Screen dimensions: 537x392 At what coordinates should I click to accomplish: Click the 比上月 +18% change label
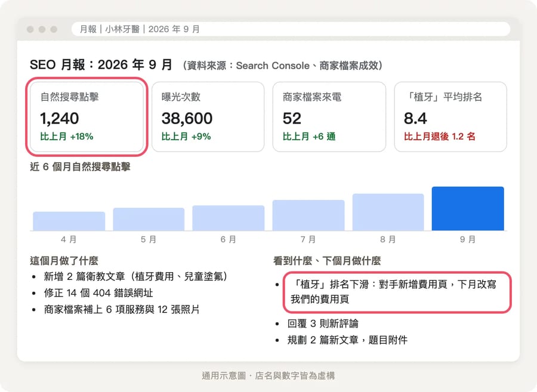point(67,137)
